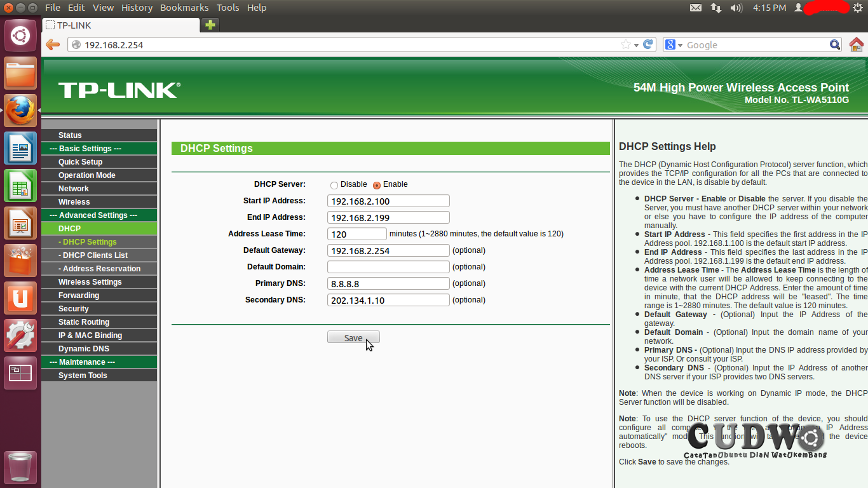
Task: Click the Default Gateway field
Action: [388, 250]
